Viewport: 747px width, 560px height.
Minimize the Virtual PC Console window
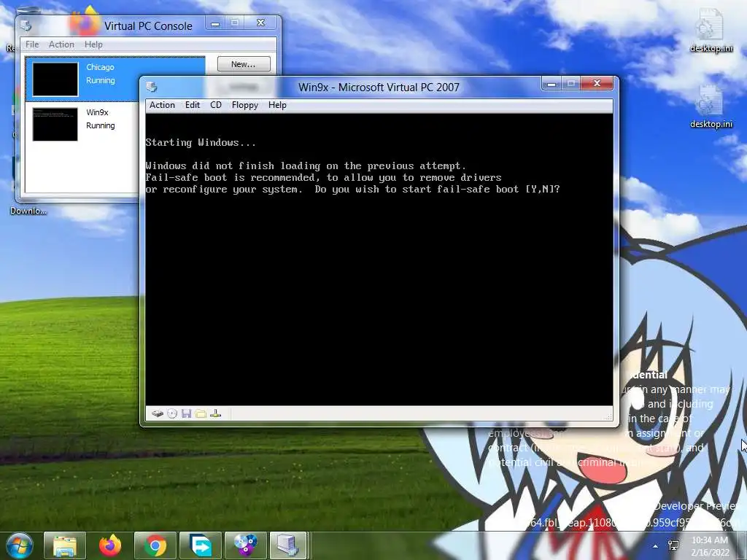pos(215,23)
